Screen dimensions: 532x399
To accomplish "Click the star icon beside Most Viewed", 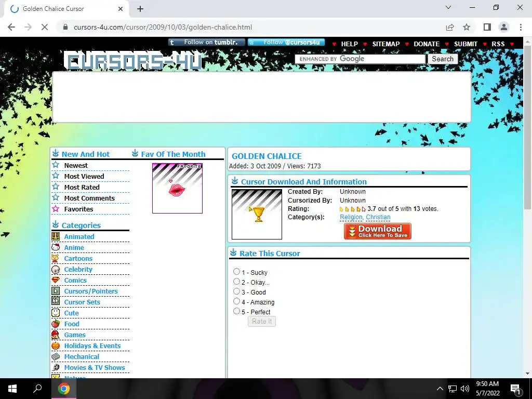I will pyautogui.click(x=56, y=176).
